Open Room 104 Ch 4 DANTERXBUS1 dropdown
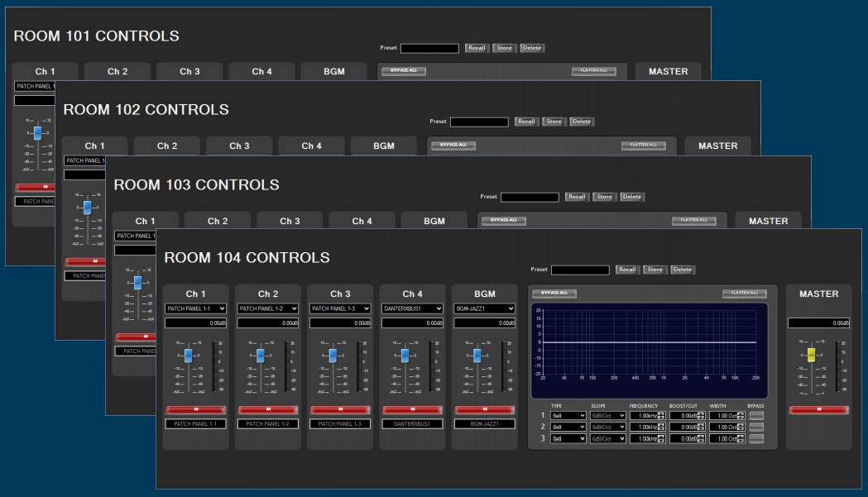Viewport: 868px width, 497px height. pyautogui.click(x=412, y=309)
